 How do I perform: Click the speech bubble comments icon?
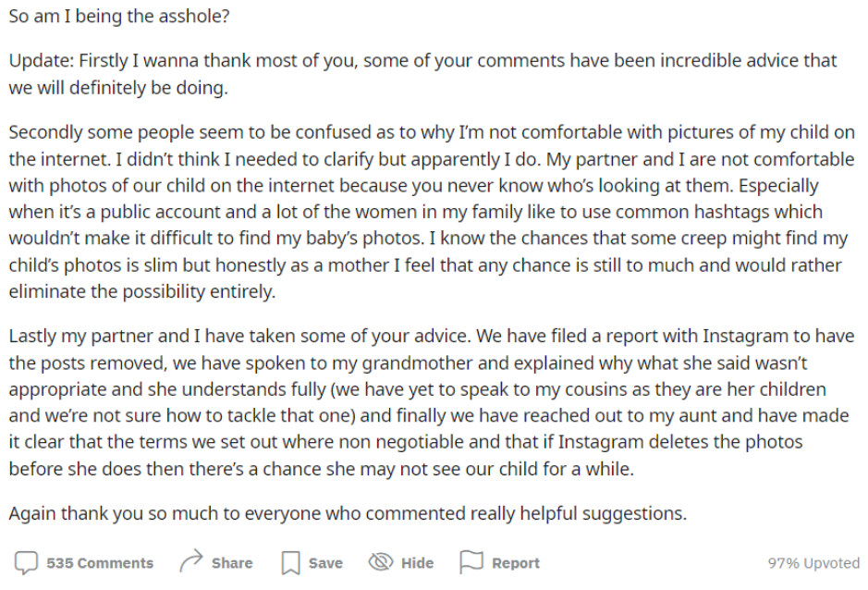tap(26, 563)
